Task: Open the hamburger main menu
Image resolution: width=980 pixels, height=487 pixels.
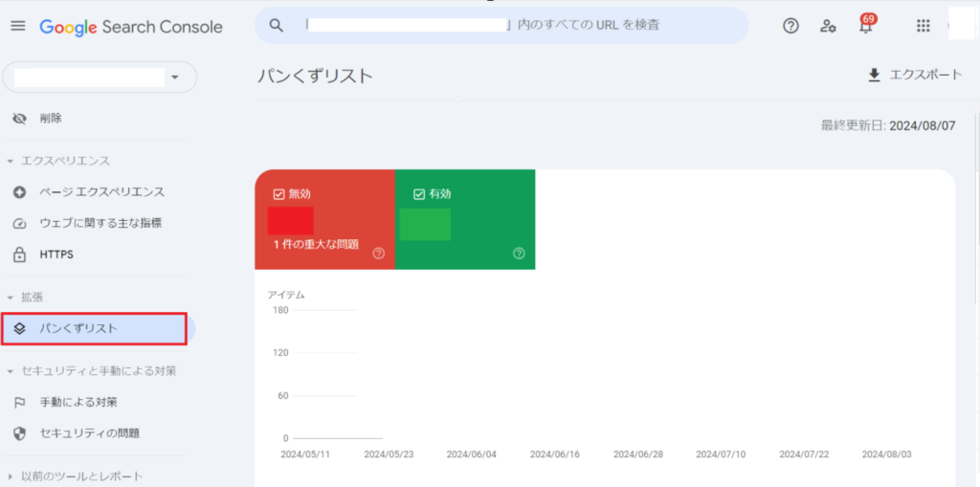Action: 19,26
